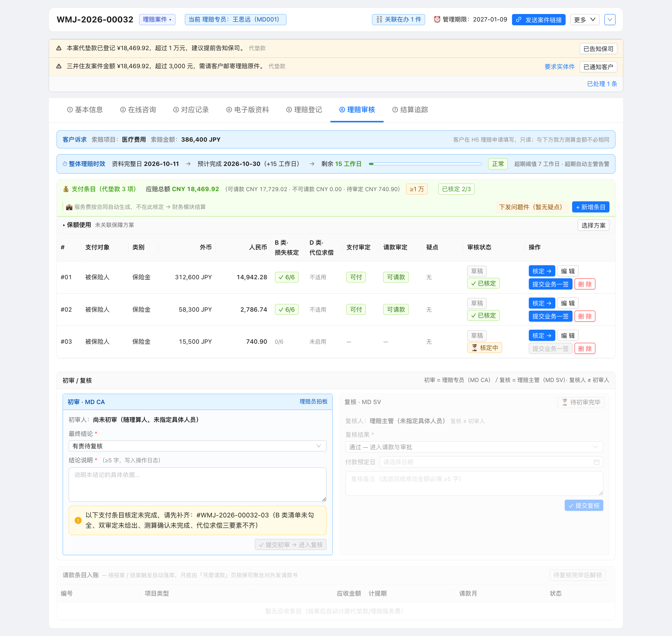
Task: Open the 理赔案件 type dropdown
Action: click(x=157, y=20)
